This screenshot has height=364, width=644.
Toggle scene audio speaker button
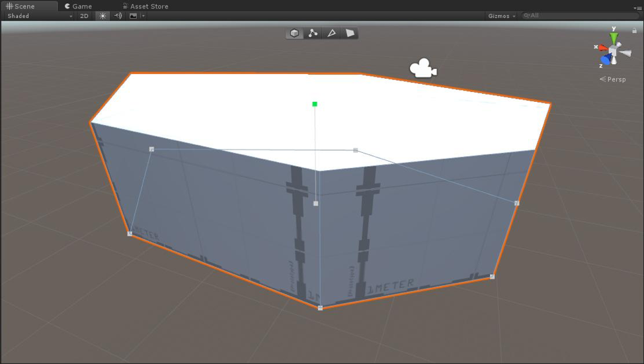(118, 16)
